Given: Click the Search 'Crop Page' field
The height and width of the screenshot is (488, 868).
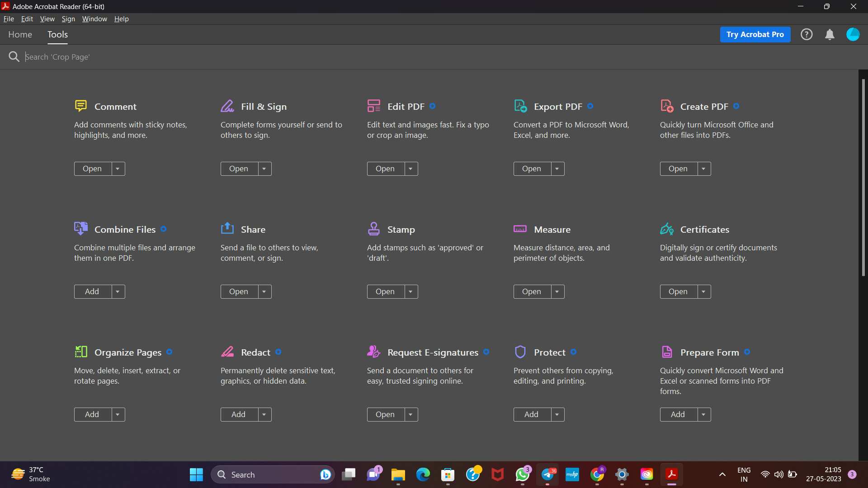Looking at the screenshot, I should coord(181,56).
